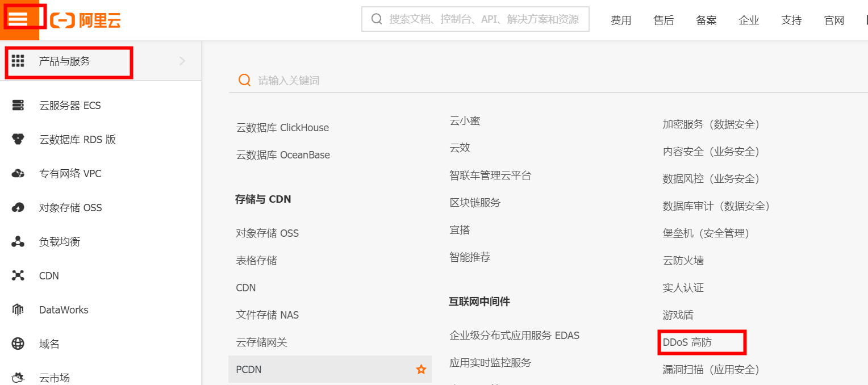Click the orange keyword search icon

pos(245,80)
